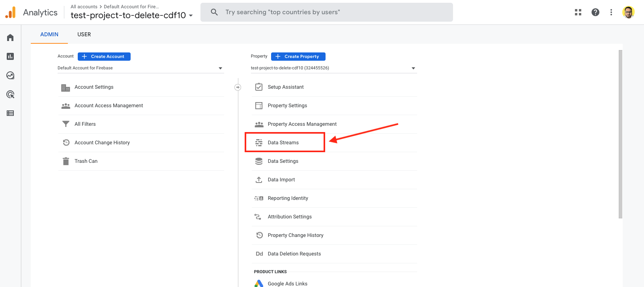
Task: Open the Advertising sidebar icon
Action: click(x=10, y=94)
